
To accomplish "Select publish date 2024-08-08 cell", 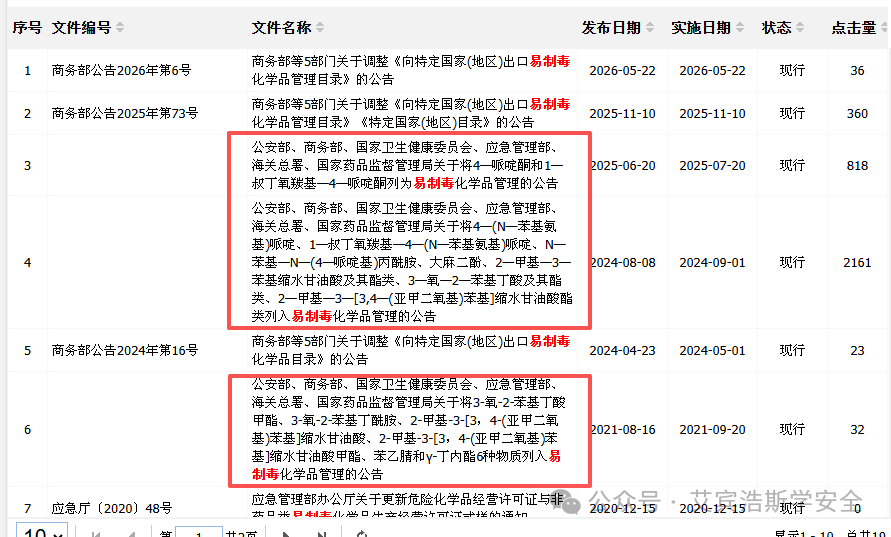I will click(x=623, y=263).
